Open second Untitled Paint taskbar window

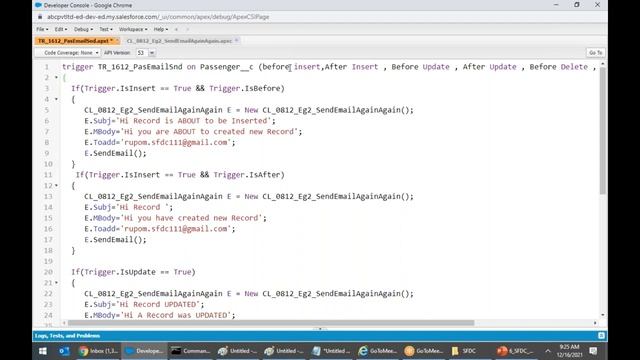tap(284, 351)
